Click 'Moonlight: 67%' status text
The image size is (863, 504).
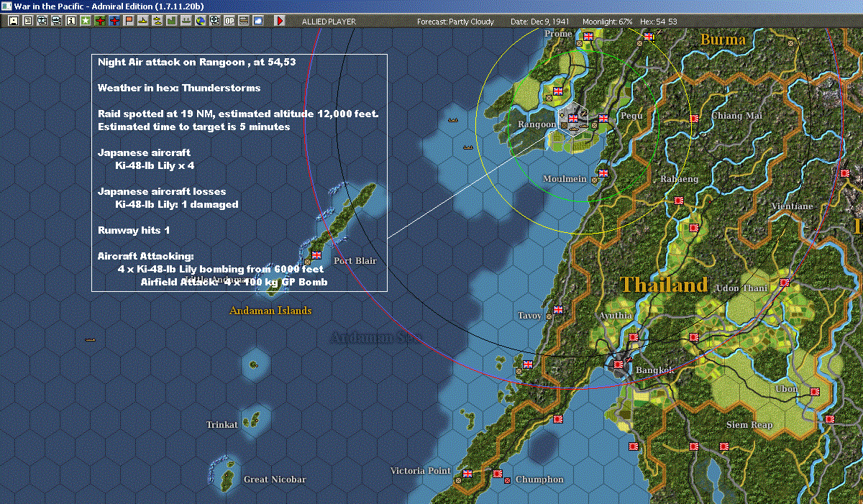point(608,22)
